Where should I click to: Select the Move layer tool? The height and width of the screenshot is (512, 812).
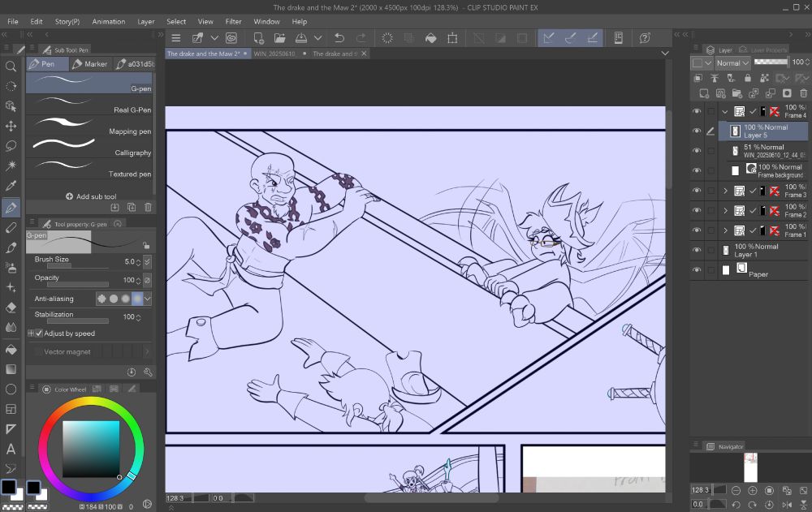(x=11, y=127)
